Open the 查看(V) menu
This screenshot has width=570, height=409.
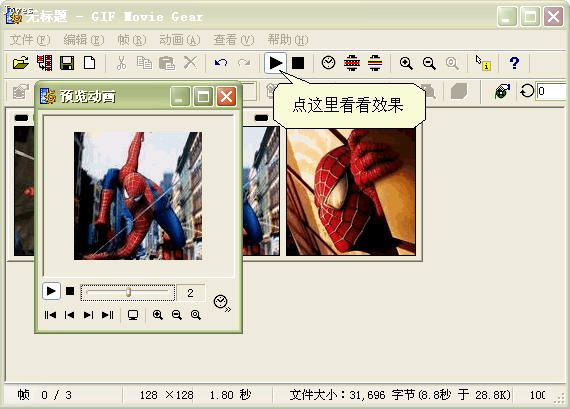(x=234, y=40)
